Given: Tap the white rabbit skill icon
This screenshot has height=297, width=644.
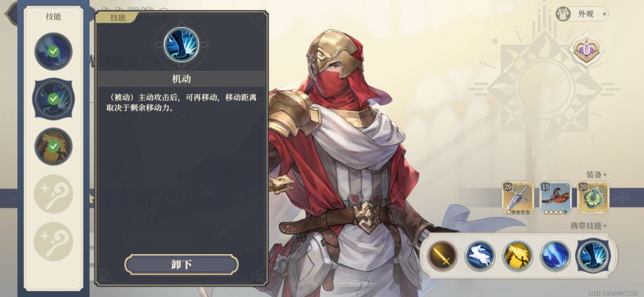Looking at the screenshot, I should point(479,256).
